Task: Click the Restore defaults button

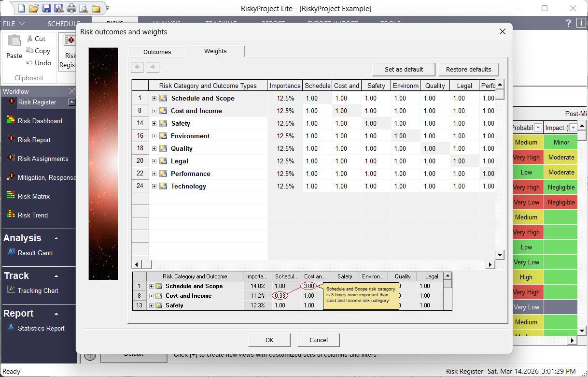Action: click(468, 69)
